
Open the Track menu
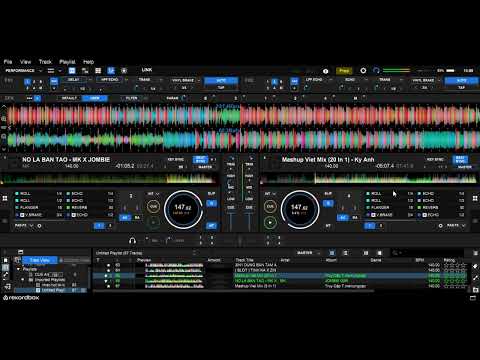(x=45, y=62)
